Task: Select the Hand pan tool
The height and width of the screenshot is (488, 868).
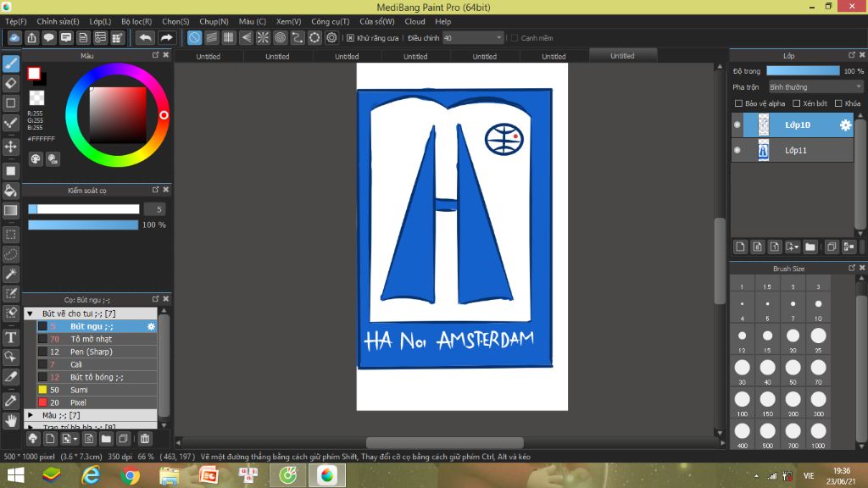Action: click(11, 420)
